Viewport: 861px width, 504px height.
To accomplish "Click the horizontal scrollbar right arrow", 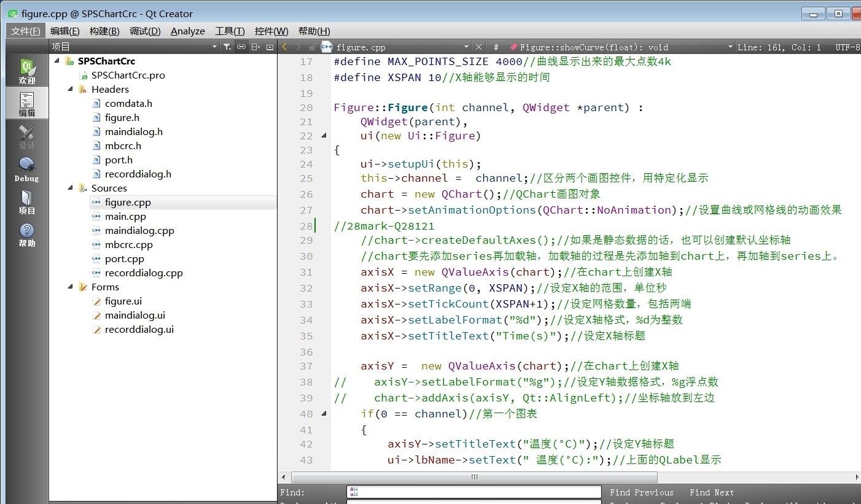I will [x=857, y=477].
